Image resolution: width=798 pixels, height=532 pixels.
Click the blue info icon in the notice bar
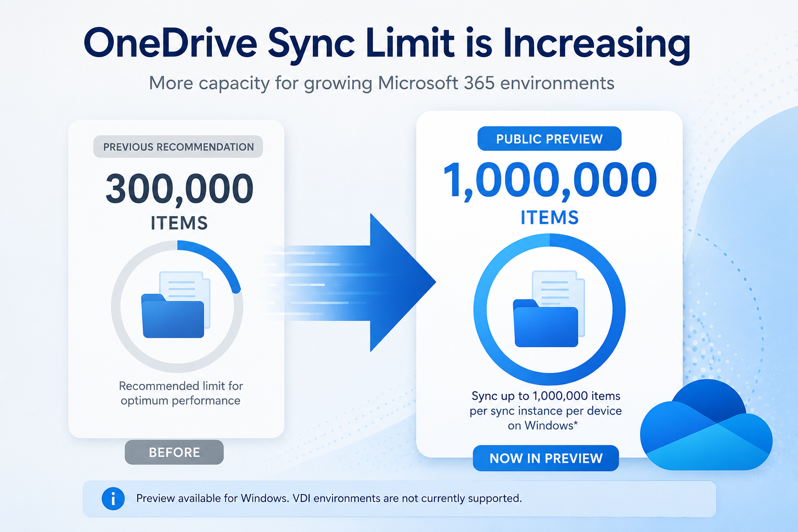pyautogui.click(x=113, y=499)
